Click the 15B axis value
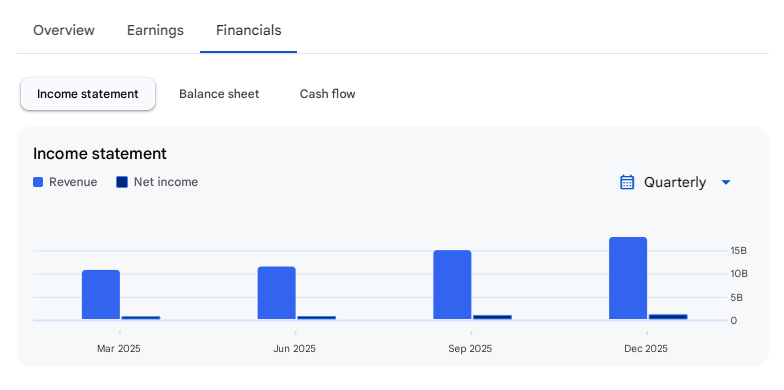The width and height of the screenshot is (784, 390). [x=738, y=251]
